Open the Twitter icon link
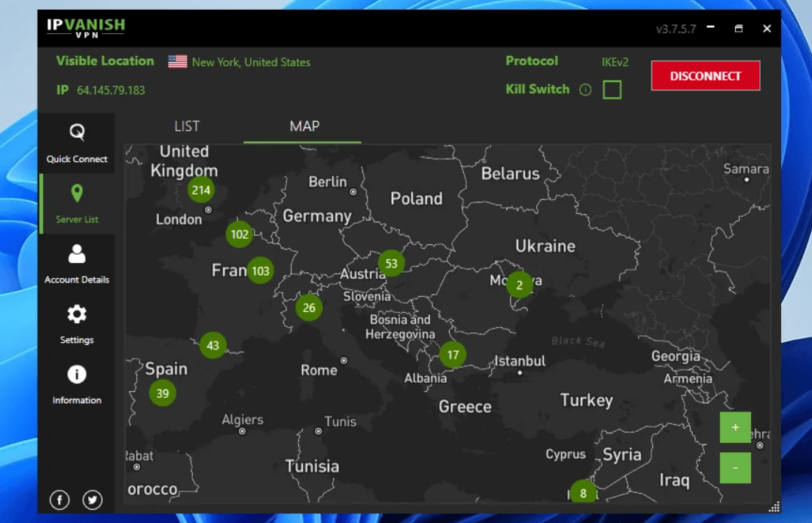 tap(93, 500)
